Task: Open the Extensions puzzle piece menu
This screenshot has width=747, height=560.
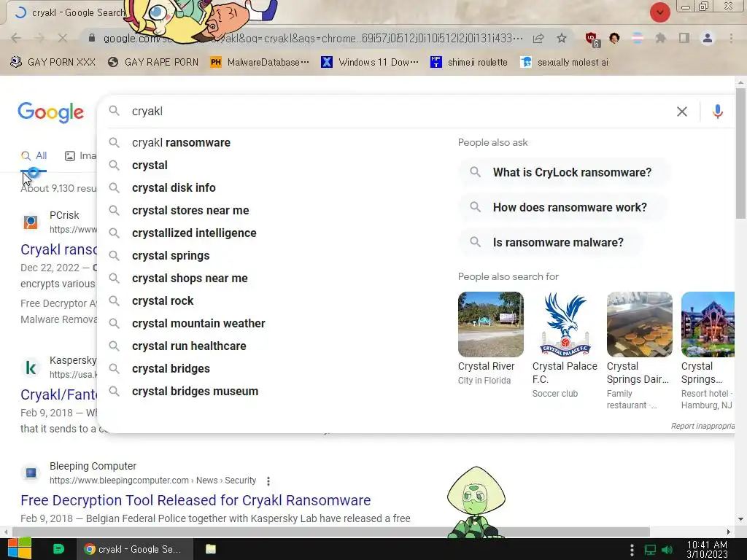Action: coord(660,38)
